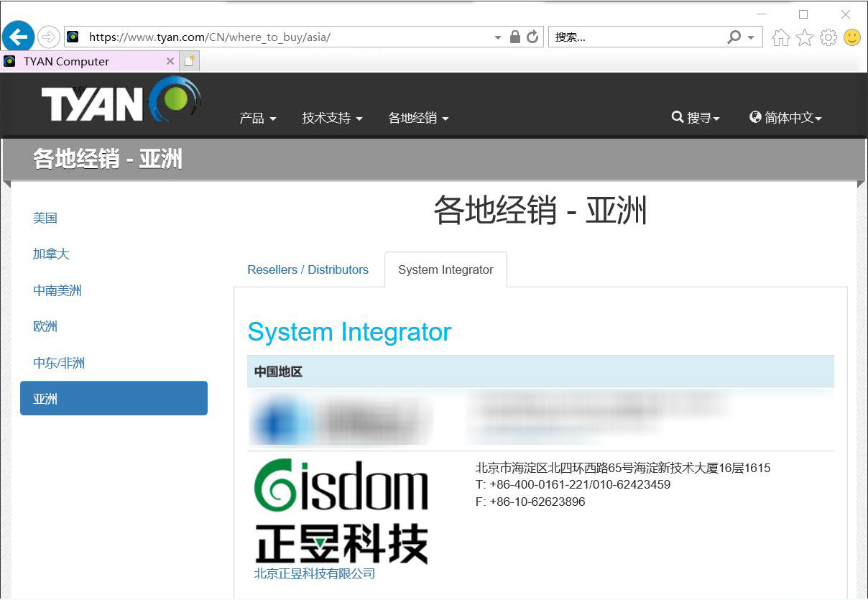
Task: Click the telephone number line starting T: +86-400
Action: (x=573, y=484)
